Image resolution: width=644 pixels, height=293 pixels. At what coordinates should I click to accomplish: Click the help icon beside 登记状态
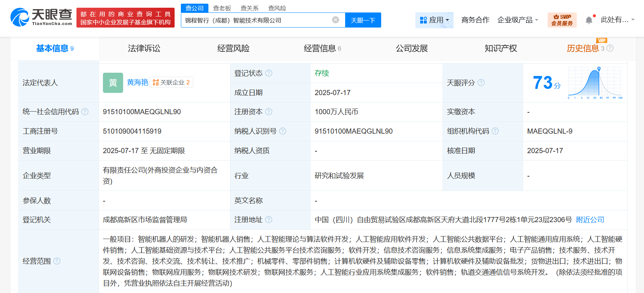[269, 73]
